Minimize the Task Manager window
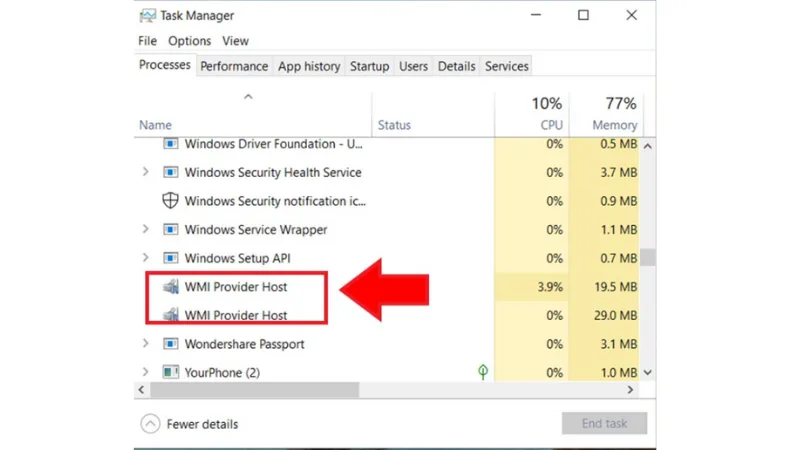Viewport: 800px width, 450px height. 536,15
